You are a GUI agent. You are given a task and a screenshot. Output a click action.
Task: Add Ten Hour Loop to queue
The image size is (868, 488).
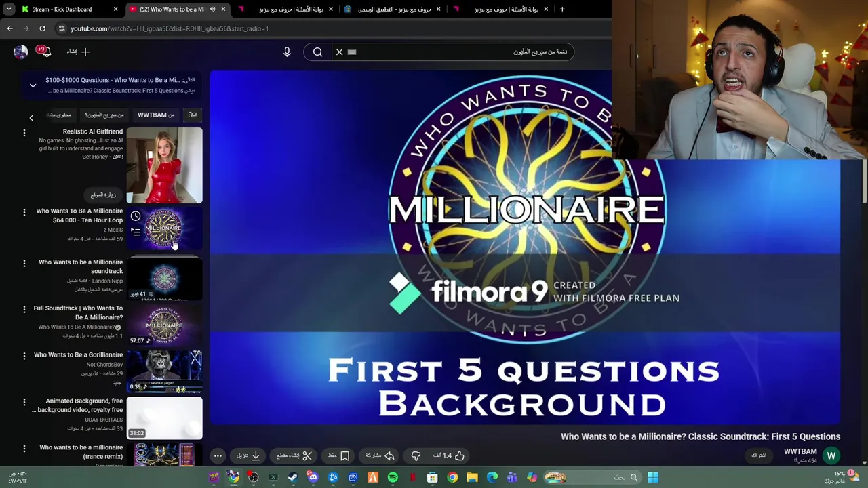pyautogui.click(x=136, y=232)
